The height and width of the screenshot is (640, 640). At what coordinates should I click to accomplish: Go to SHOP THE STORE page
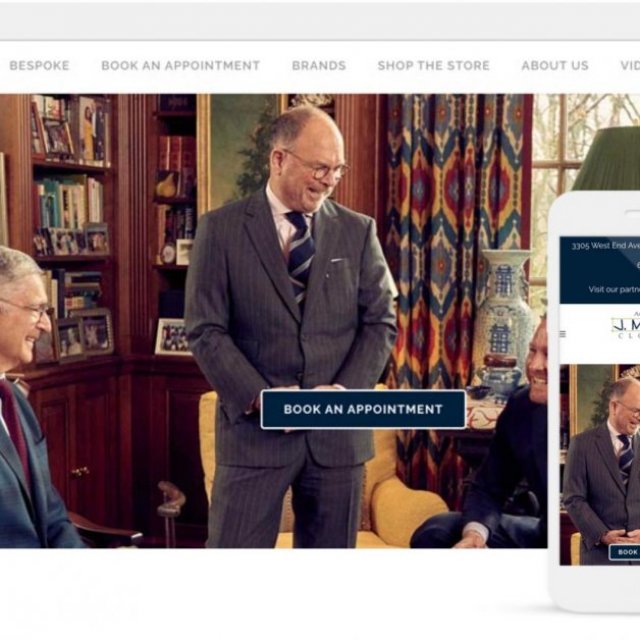pyautogui.click(x=433, y=65)
